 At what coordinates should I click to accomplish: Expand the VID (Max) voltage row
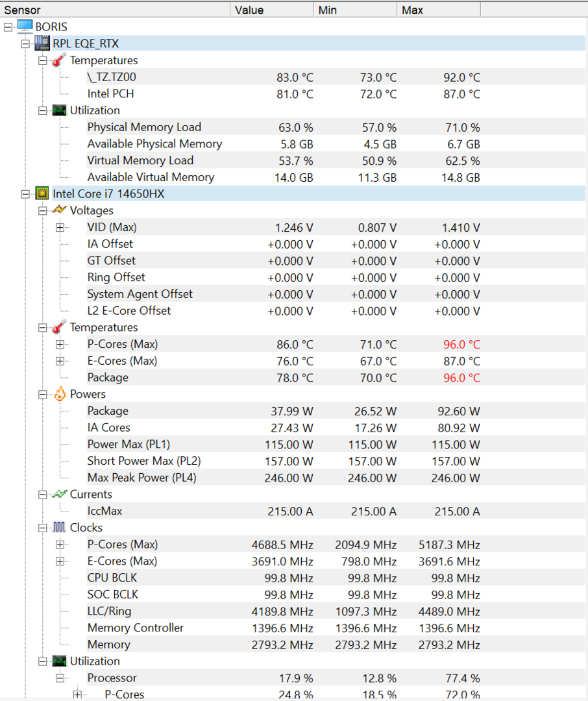(x=60, y=227)
